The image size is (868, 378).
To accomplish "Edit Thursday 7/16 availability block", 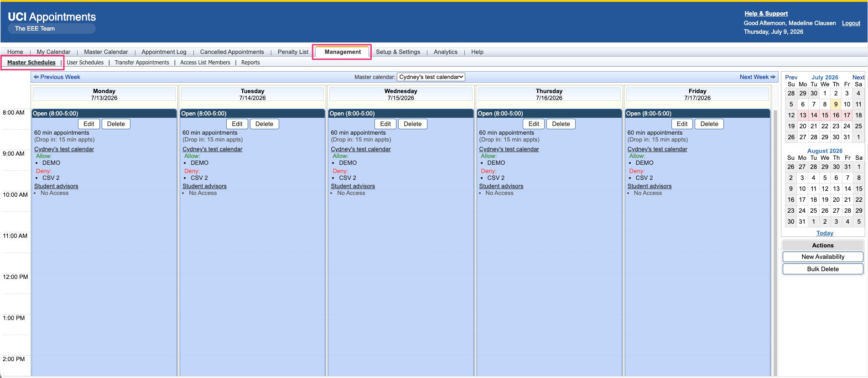I will tap(534, 124).
